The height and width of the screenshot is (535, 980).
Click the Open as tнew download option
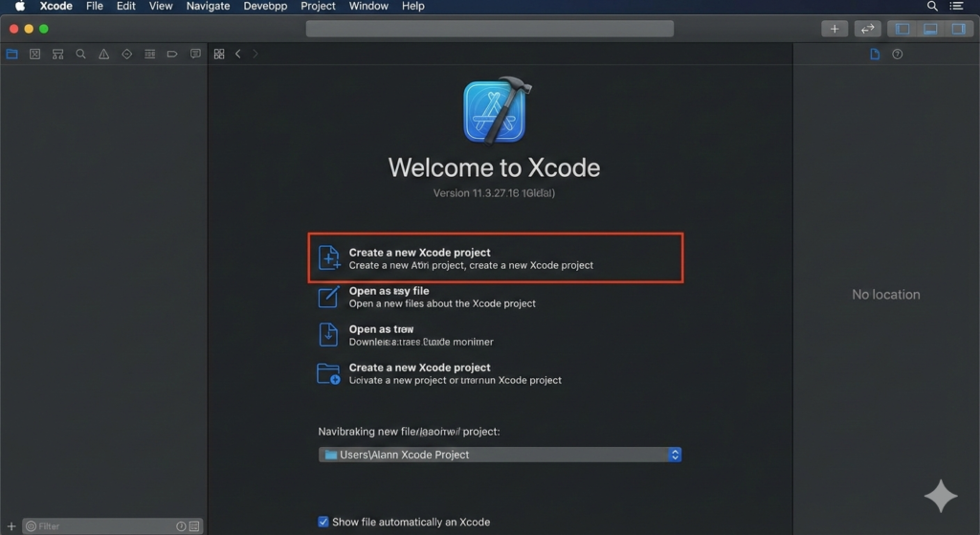click(421, 335)
